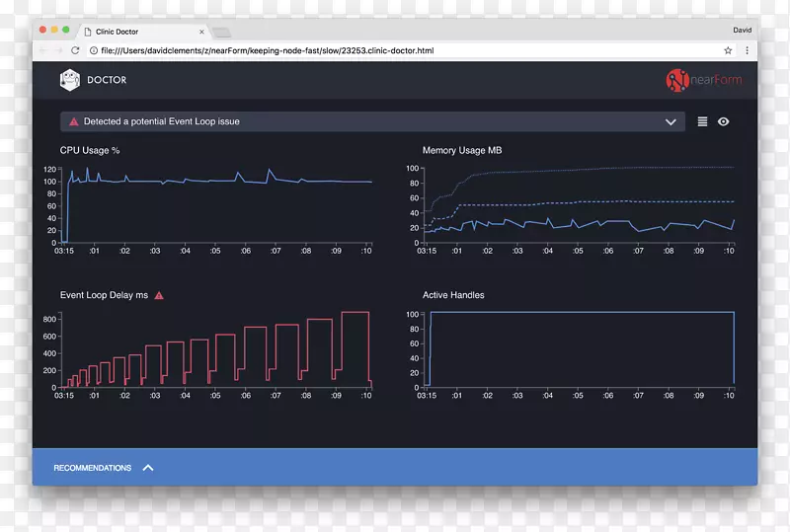Viewport: 790px width, 532px height.
Task: Click Event Loop Delay warning icon
Action: click(x=159, y=295)
